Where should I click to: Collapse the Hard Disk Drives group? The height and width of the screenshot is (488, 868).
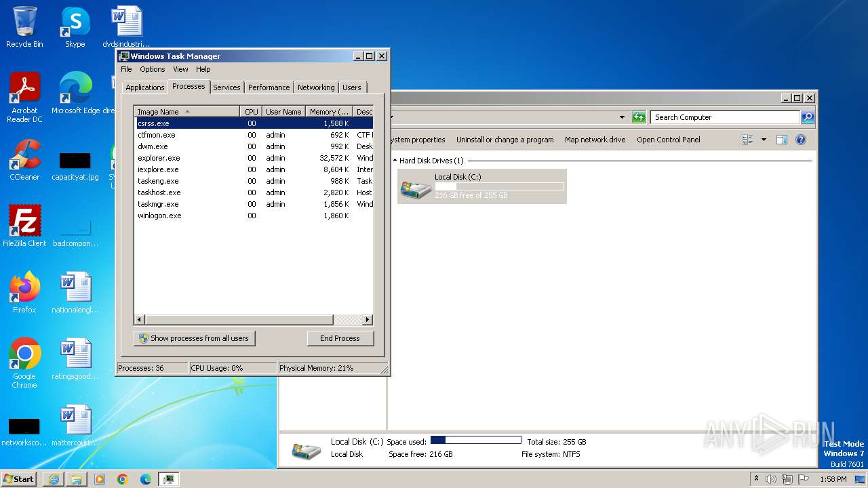[x=395, y=161]
